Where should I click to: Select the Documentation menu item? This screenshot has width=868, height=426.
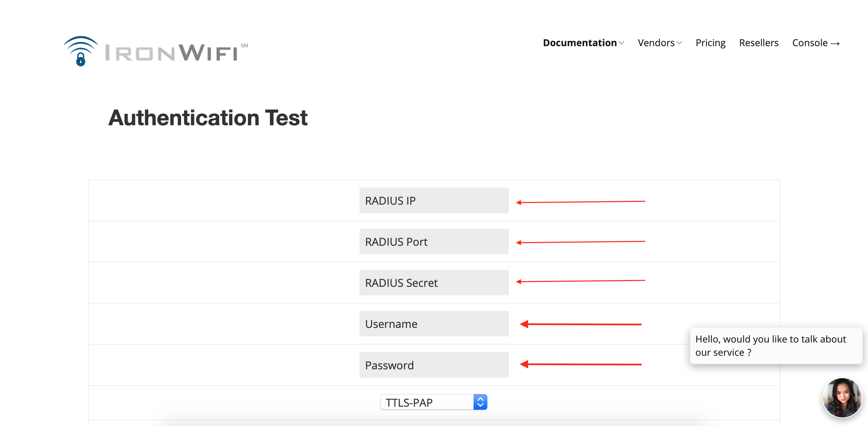pos(580,43)
